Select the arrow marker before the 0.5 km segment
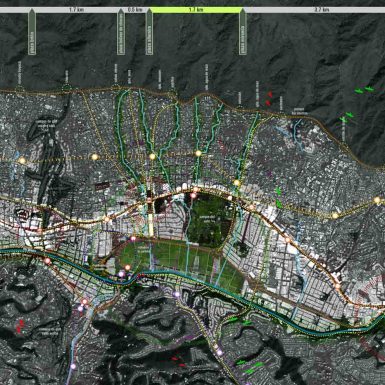Viewport: 385px width, 385px height. [x=121, y=32]
